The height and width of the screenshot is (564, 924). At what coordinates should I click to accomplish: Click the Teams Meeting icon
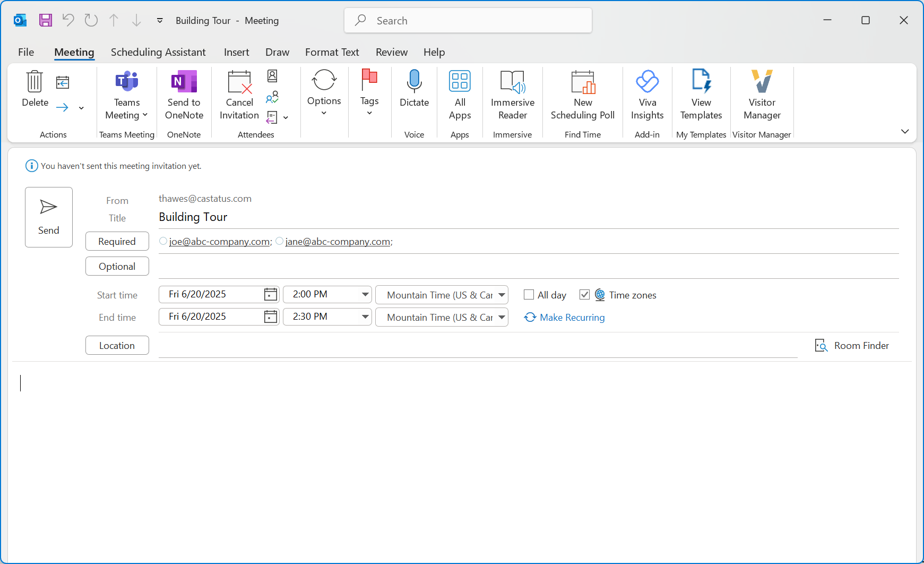[126, 82]
